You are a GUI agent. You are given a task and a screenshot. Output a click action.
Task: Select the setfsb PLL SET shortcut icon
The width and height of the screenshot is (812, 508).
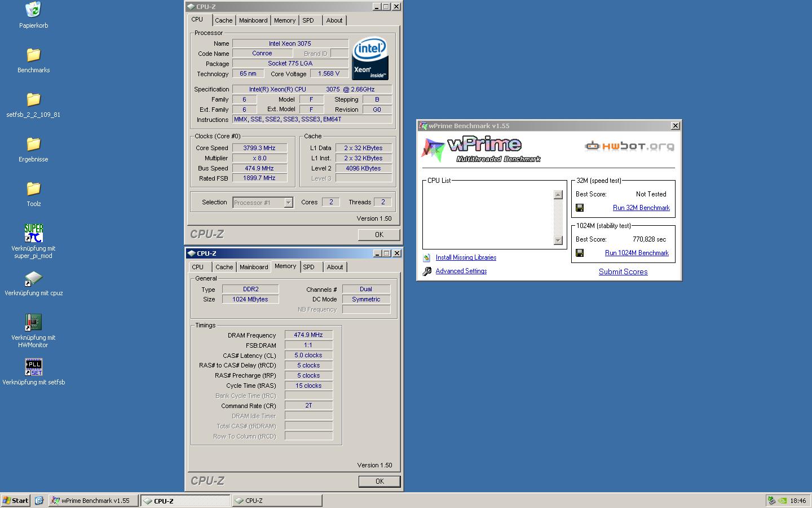point(33,367)
